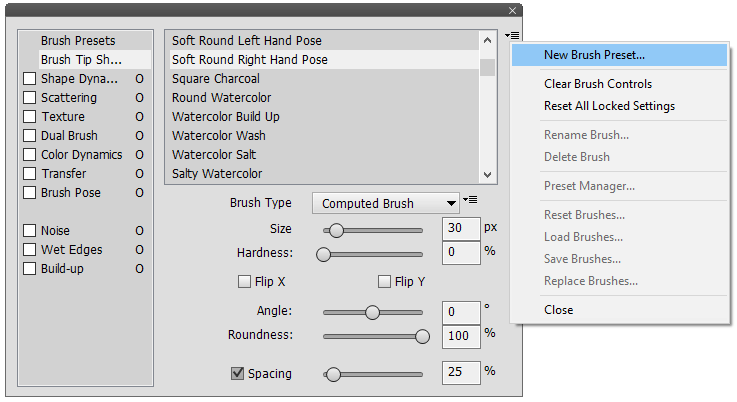Open the Brush Presets section

pos(78,41)
